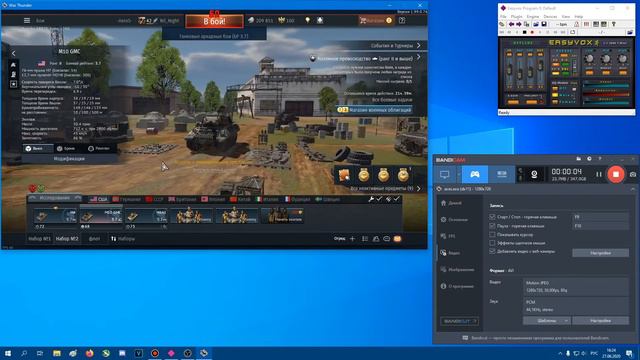Toggle 'Пауза' hotkey checkbox in Bandicam
640x360 pixels.
point(492,226)
